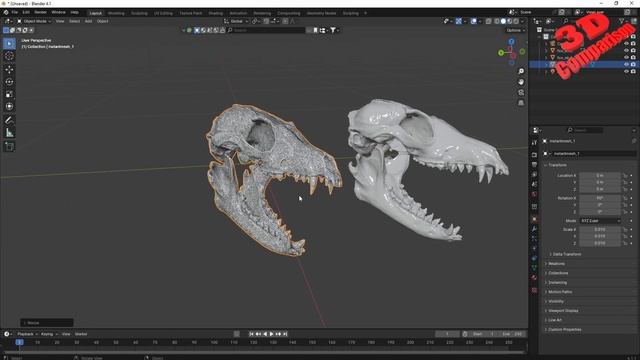
Task: Select the Measure ruler tool
Action: 9,133
